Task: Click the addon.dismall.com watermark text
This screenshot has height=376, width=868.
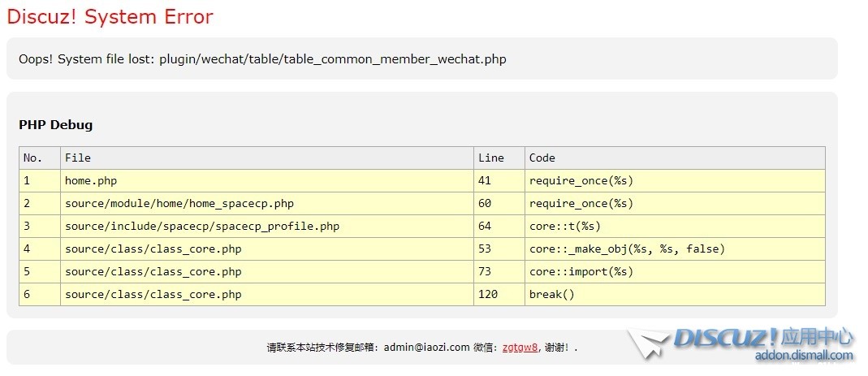Action: point(804,356)
